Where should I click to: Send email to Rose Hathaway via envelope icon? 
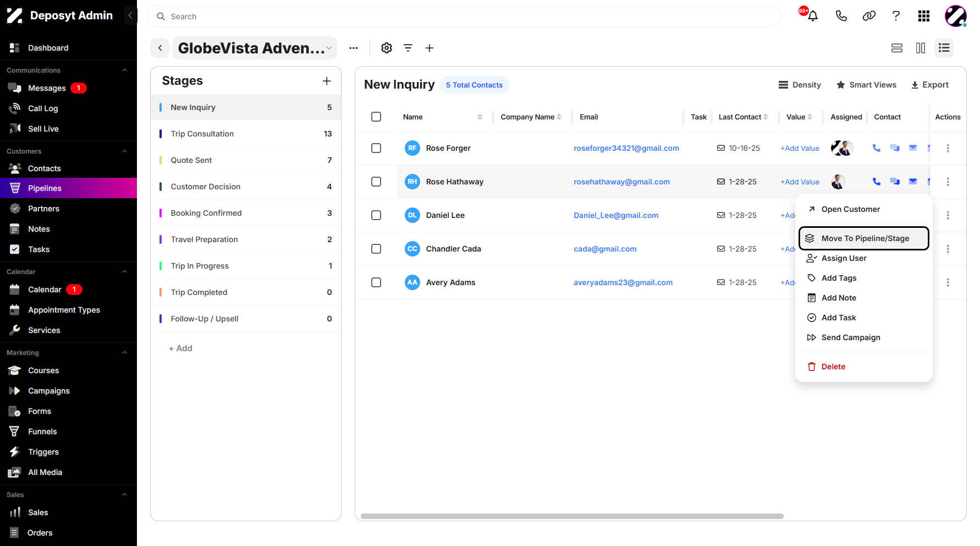click(913, 182)
